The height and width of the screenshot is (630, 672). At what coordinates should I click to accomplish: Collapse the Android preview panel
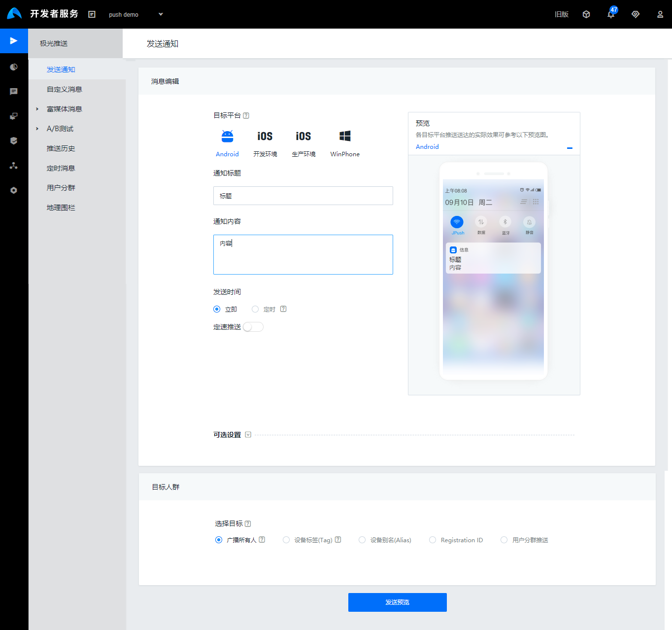pyautogui.click(x=570, y=148)
